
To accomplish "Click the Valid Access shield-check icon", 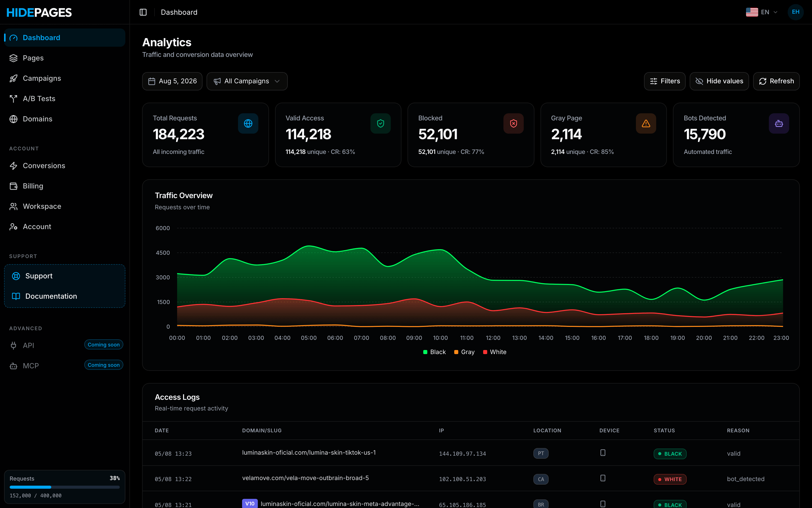I will click(381, 124).
